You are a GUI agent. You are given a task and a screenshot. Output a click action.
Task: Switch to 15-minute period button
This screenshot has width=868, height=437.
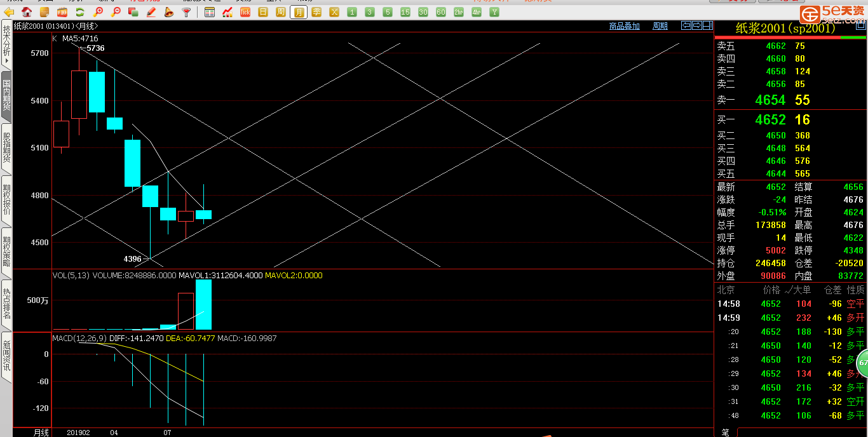tap(405, 12)
